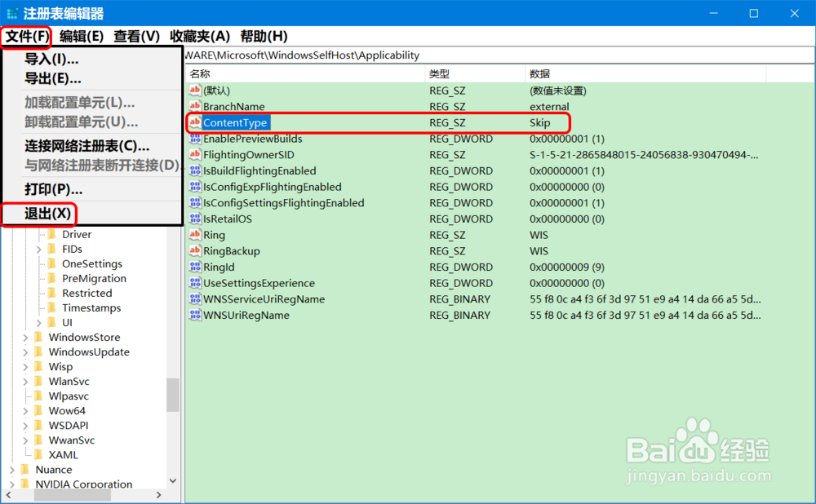This screenshot has width=816, height=504.
Task: Click the Restricted folder icon
Action: pyautogui.click(x=52, y=293)
